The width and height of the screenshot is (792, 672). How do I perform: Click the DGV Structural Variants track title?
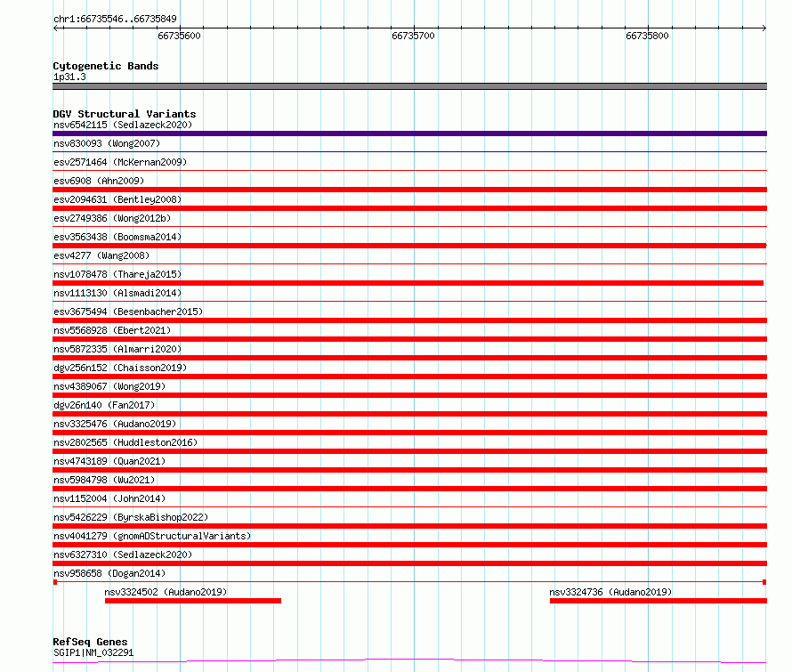125,114
